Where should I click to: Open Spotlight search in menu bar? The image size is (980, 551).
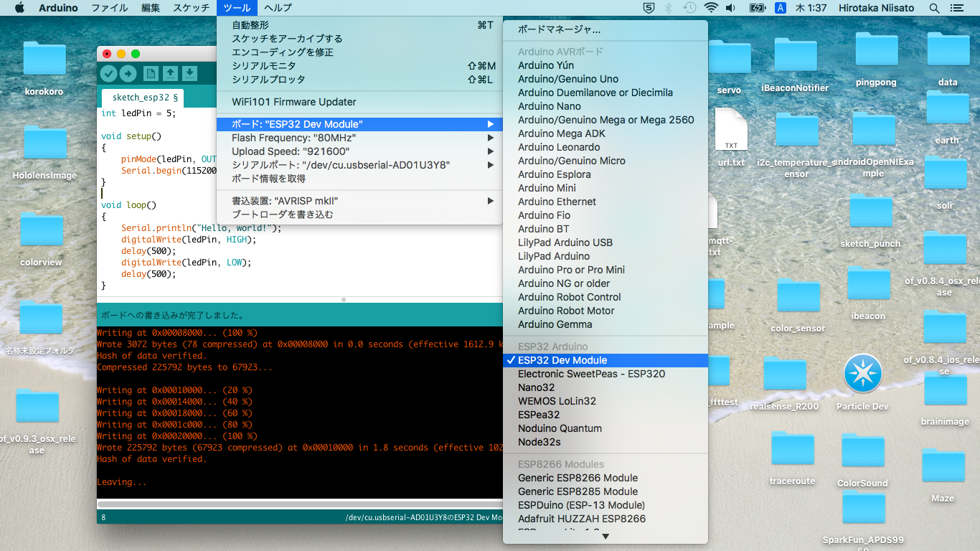[x=934, y=8]
